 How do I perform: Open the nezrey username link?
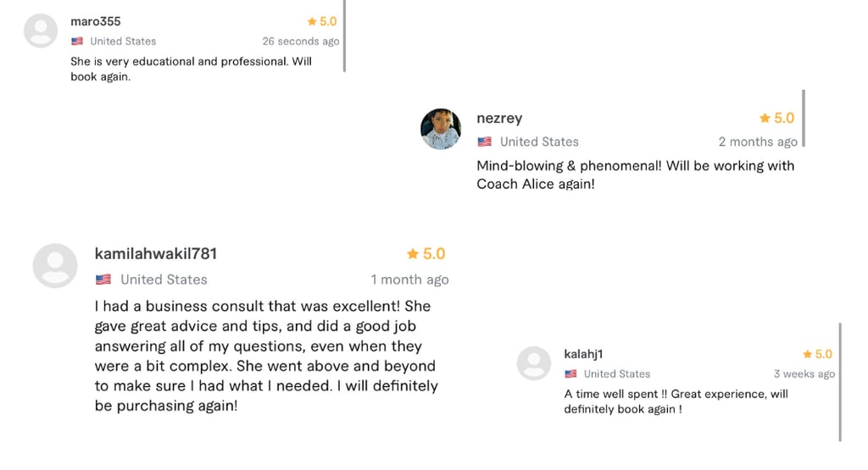499,119
